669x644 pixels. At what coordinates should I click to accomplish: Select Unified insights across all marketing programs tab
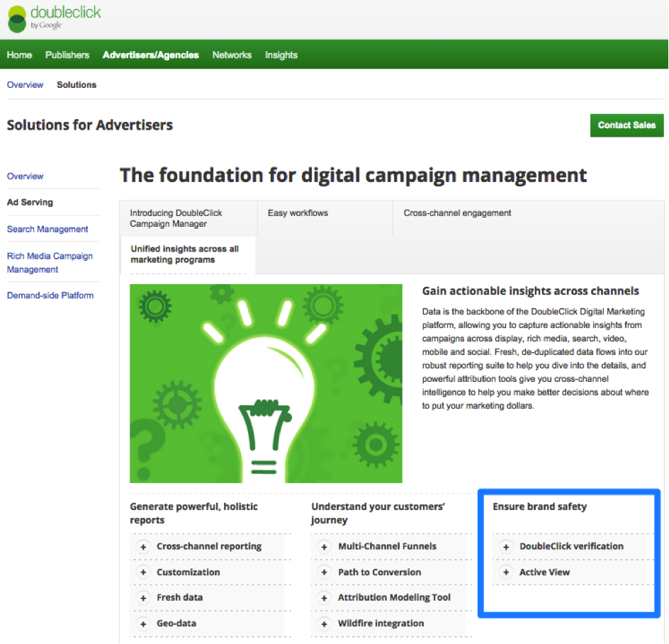click(188, 254)
